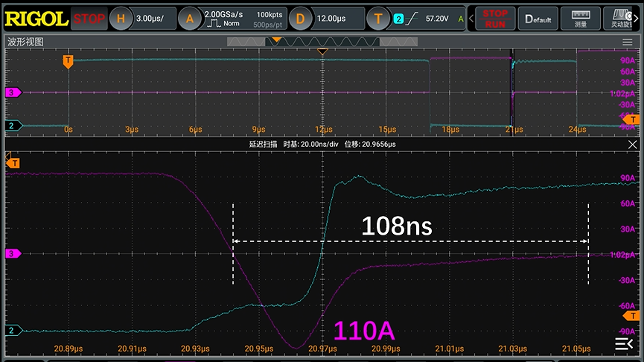The width and height of the screenshot is (644, 362).
Task: Open the horizontal H timebase menu
Action: pos(121,19)
